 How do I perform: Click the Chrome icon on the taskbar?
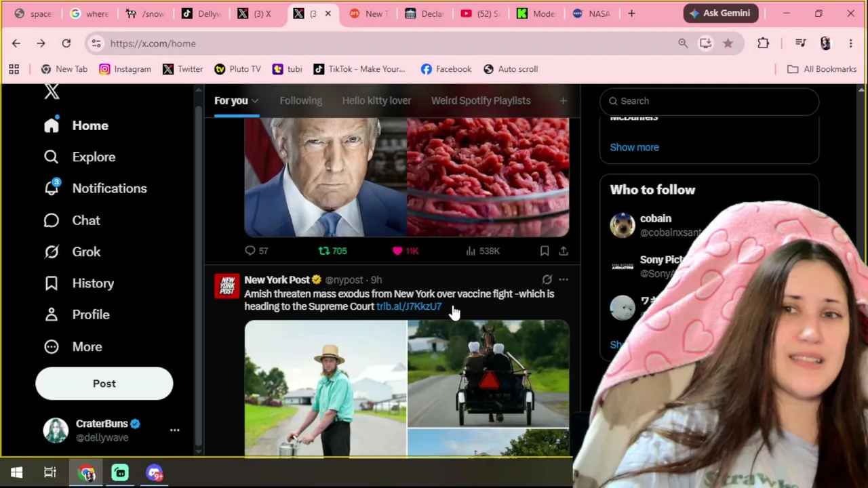86,472
